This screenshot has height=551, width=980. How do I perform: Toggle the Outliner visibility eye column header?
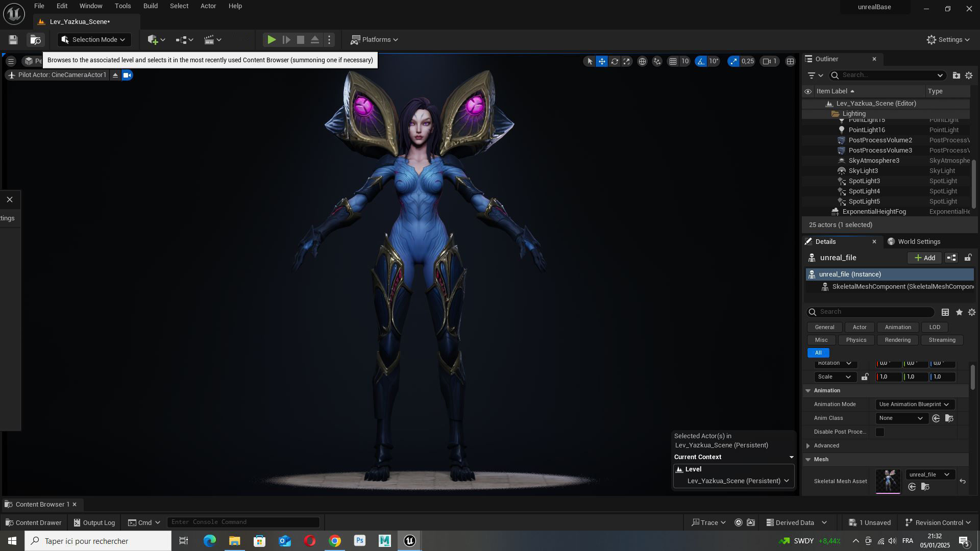tap(807, 91)
